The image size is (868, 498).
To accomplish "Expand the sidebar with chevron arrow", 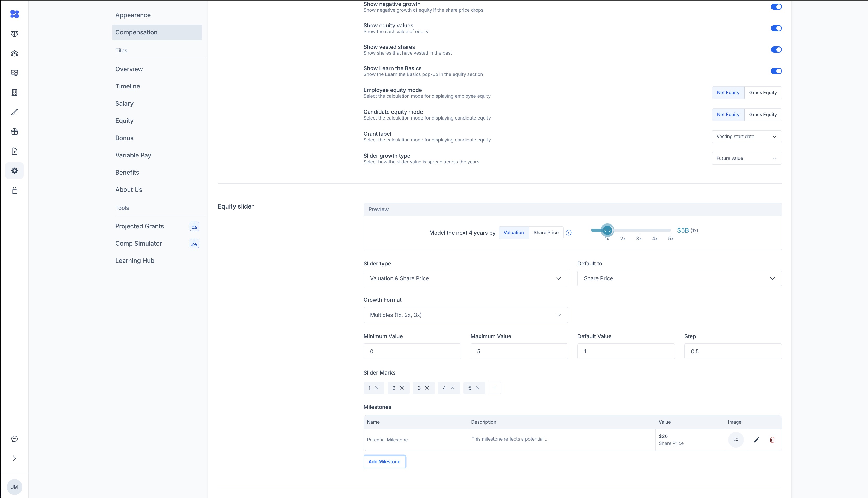I will click(x=14, y=458).
